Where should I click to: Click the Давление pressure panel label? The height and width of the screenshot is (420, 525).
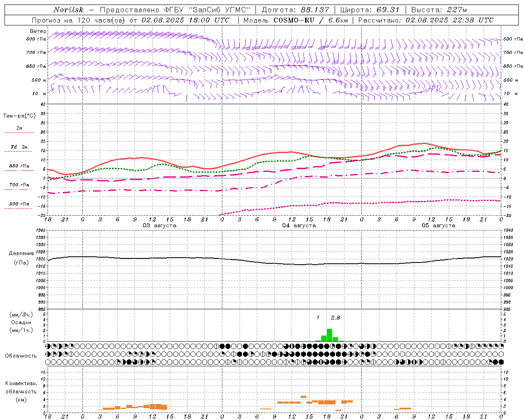click(x=21, y=253)
